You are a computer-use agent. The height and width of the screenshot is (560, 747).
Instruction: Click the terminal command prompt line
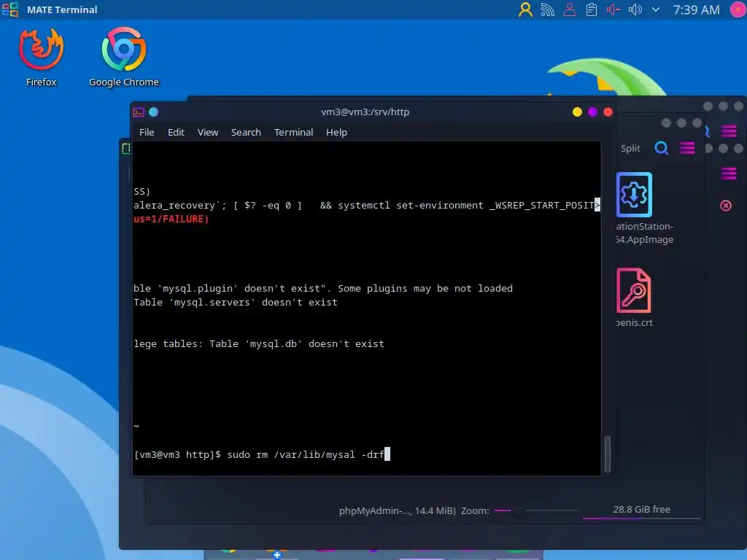(262, 455)
